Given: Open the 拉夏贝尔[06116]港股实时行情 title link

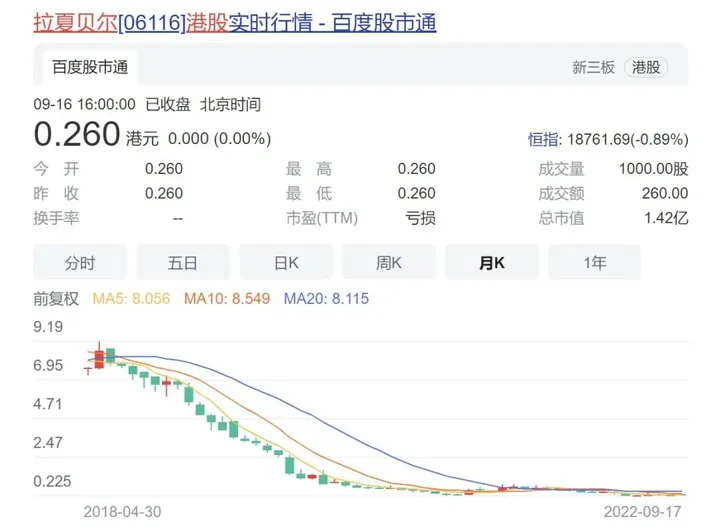Looking at the screenshot, I should click(235, 22).
